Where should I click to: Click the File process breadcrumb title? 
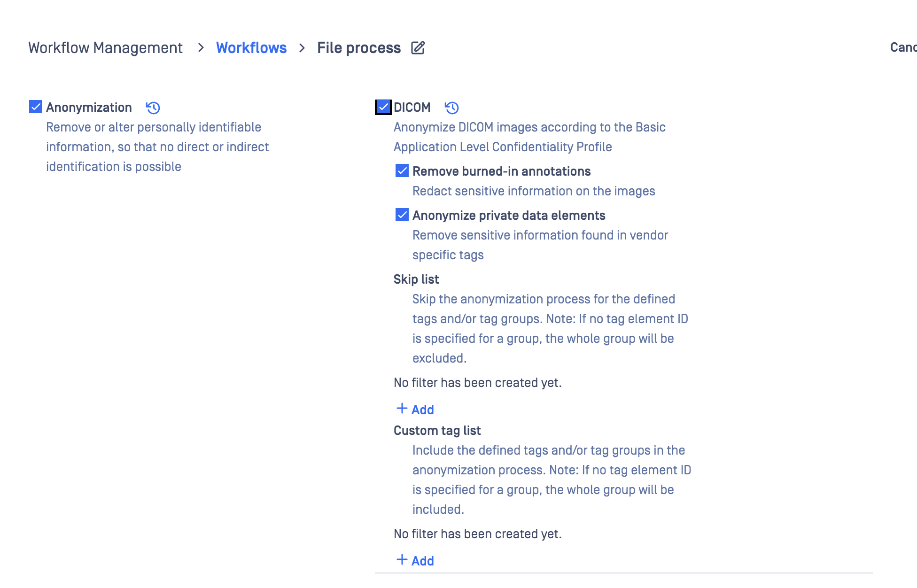[358, 48]
